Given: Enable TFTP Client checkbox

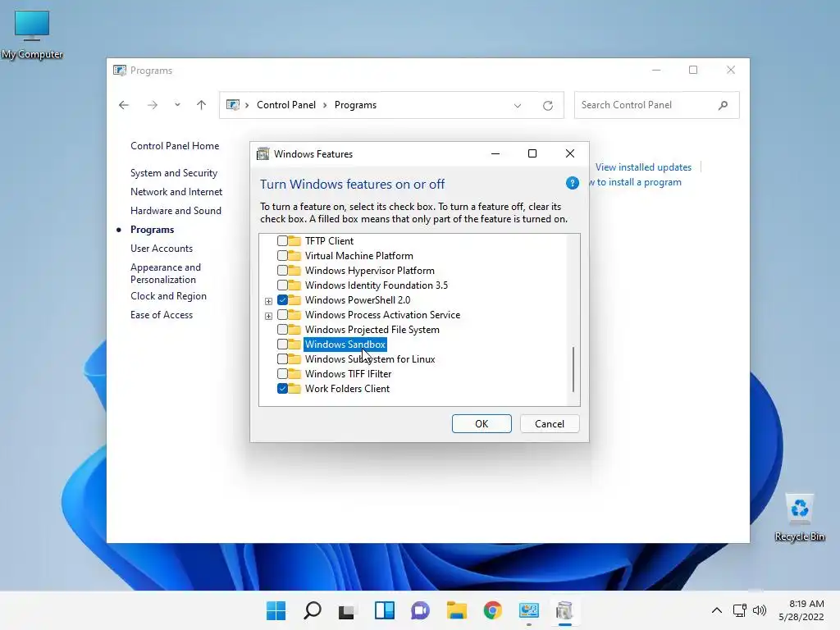Looking at the screenshot, I should click(282, 241).
